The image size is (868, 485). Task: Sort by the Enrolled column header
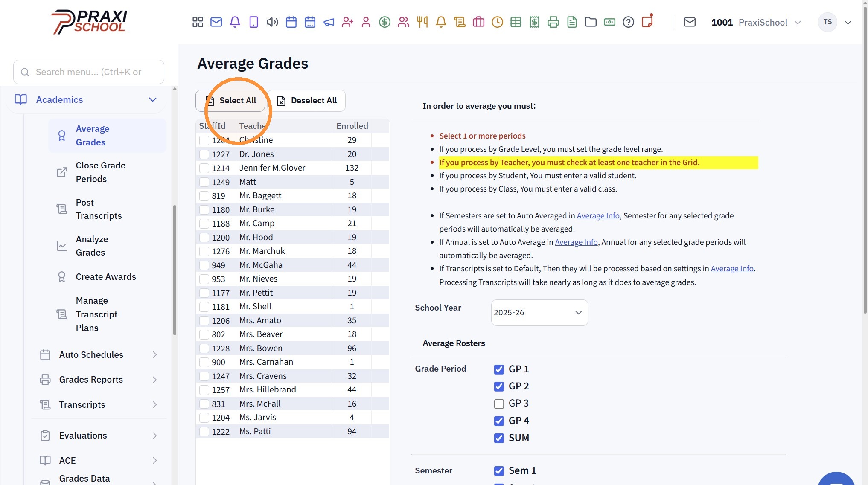tap(352, 126)
